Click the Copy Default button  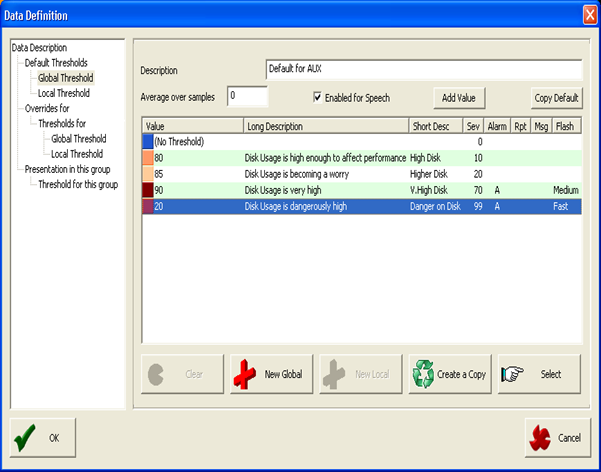(x=556, y=97)
